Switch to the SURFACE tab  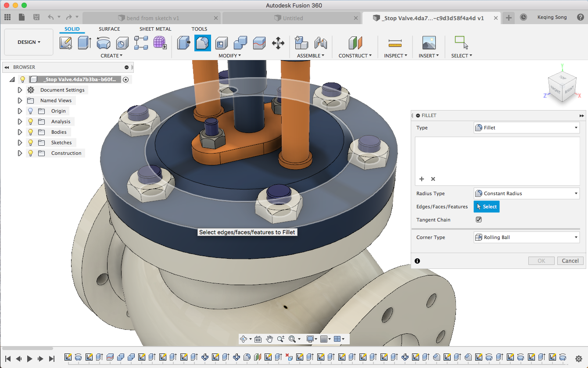click(109, 29)
